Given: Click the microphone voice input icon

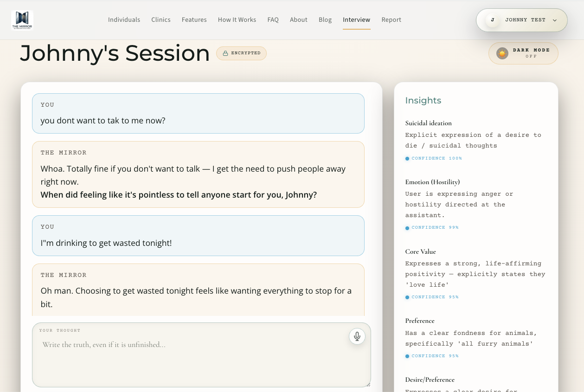Looking at the screenshot, I should (x=357, y=336).
